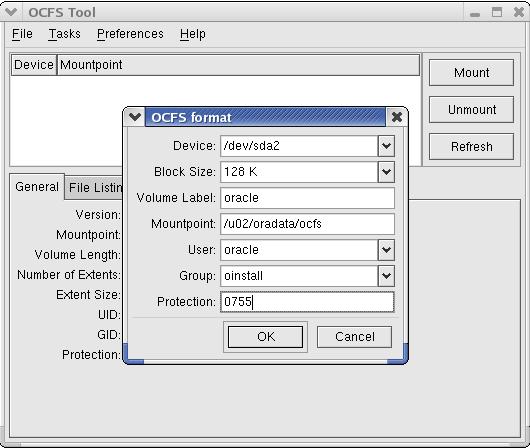This screenshot has width=530, height=448.
Task: Close the OCFS format dialog
Action: (x=396, y=117)
